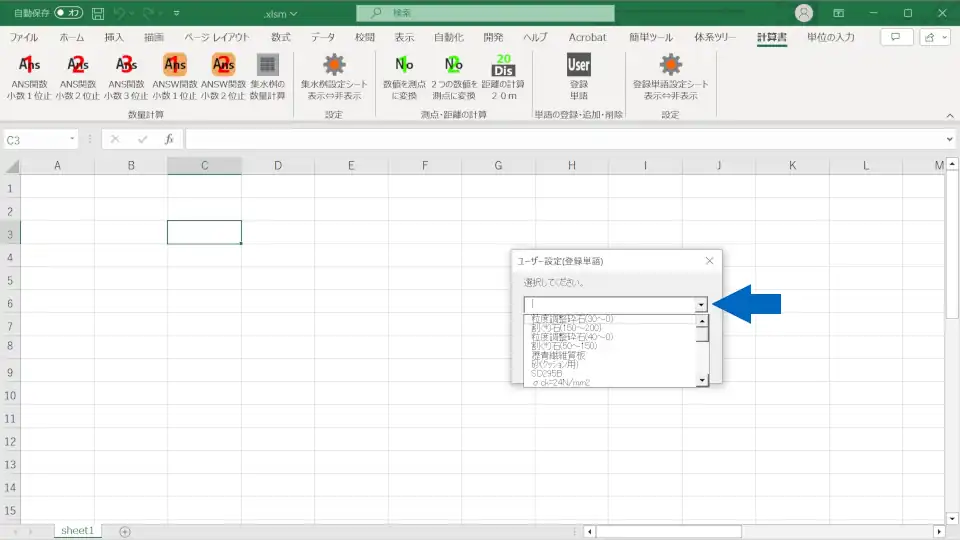This screenshot has width=960, height=540.
Task: Run ANSW関数 小数2位止 function
Action: [223, 77]
